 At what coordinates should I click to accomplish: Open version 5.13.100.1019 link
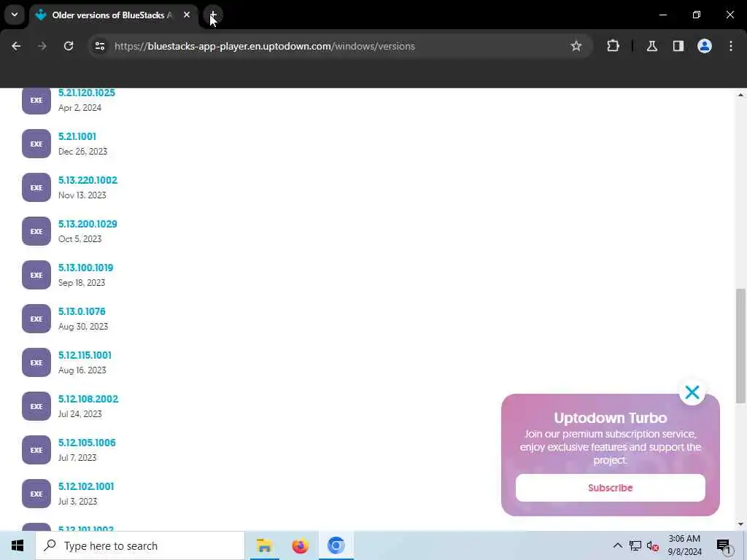pos(86,268)
